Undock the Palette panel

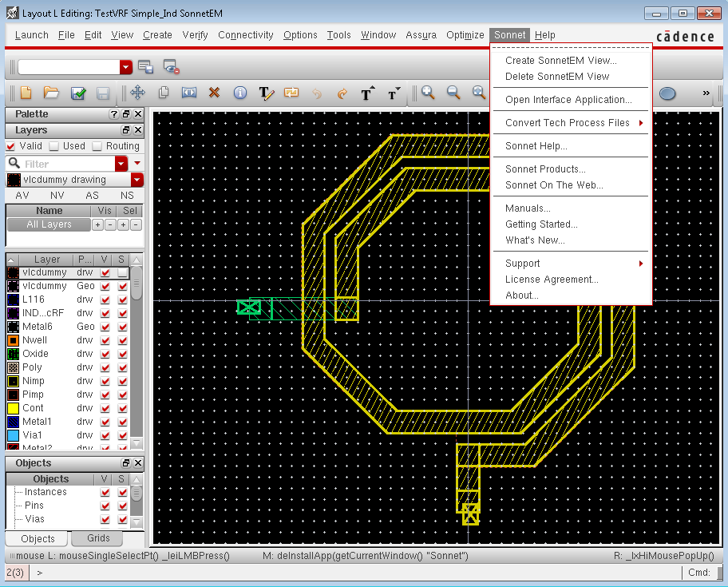pyautogui.click(x=126, y=113)
